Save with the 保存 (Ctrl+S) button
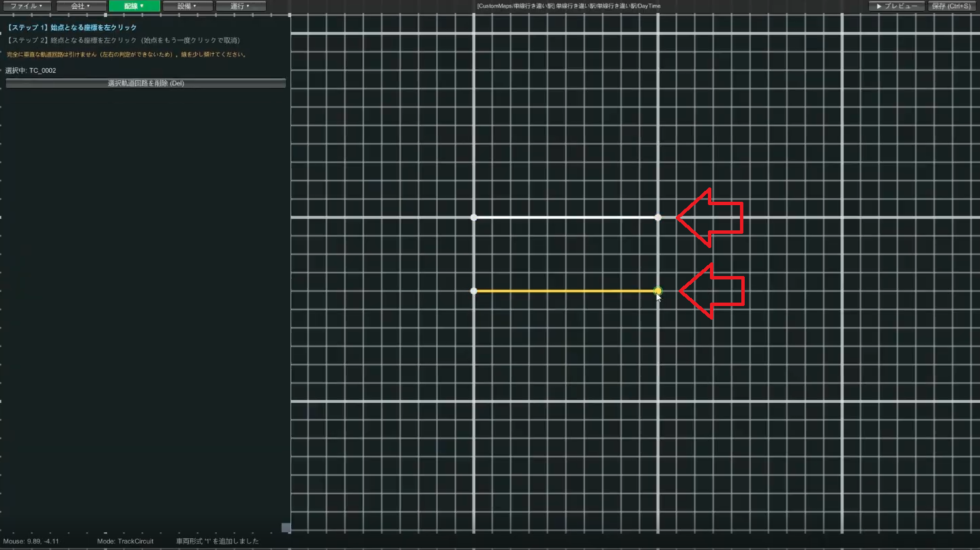The width and height of the screenshot is (980, 550). [952, 6]
